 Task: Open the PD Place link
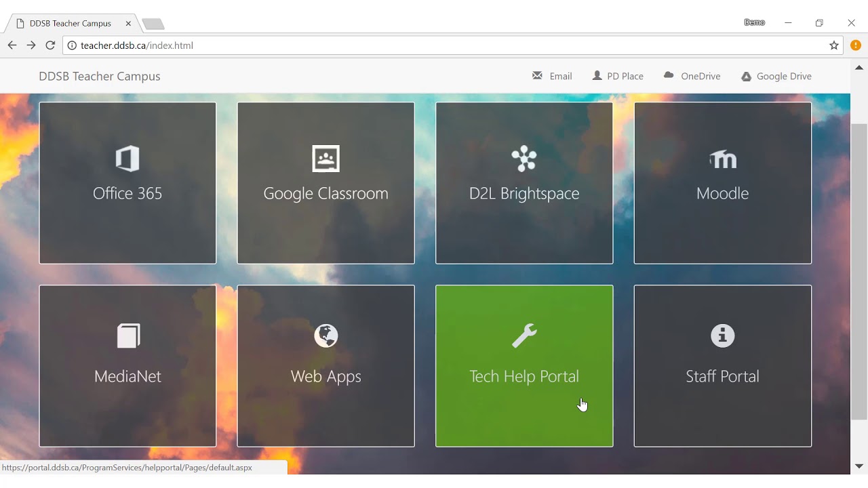click(x=618, y=76)
